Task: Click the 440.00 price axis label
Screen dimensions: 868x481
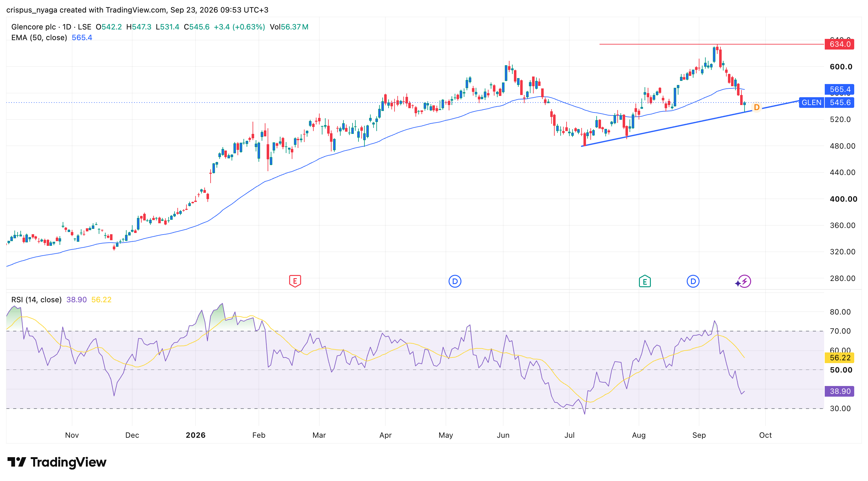Action: tap(843, 172)
